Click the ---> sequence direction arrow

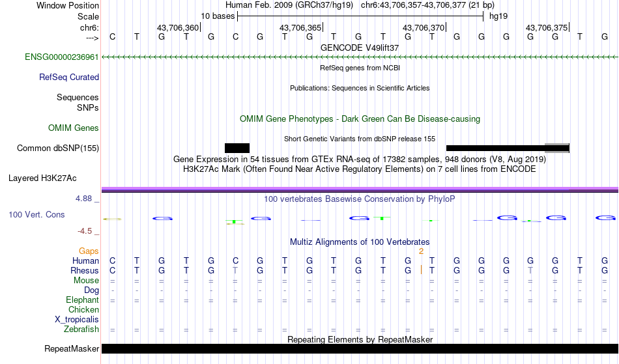pos(93,38)
